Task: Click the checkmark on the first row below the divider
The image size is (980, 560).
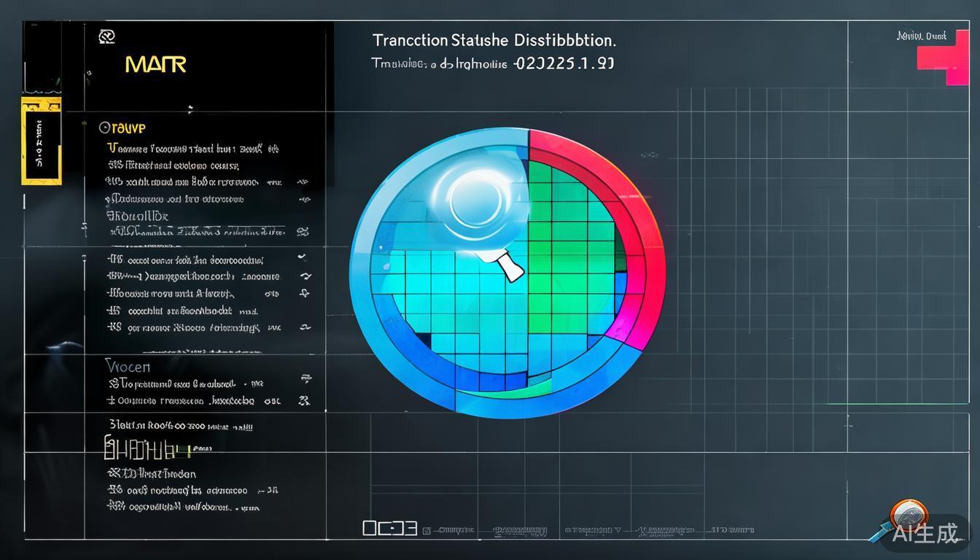Action: coord(303,257)
